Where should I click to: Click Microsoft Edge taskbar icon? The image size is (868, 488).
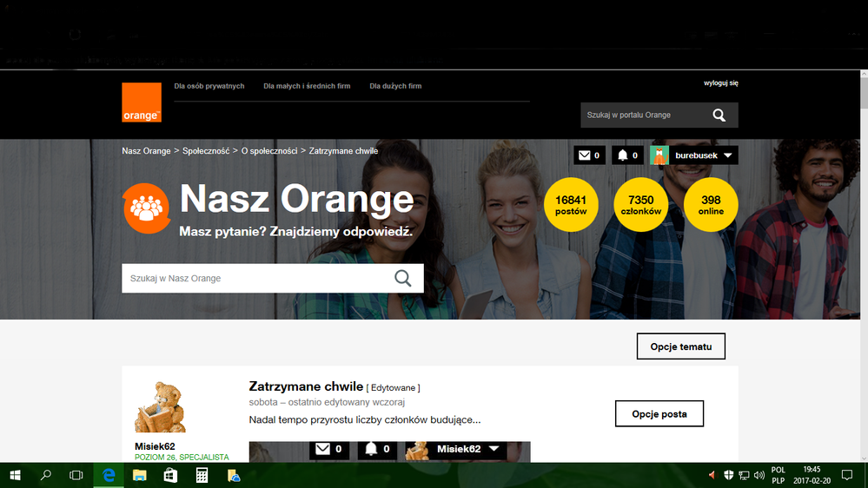coord(109,475)
